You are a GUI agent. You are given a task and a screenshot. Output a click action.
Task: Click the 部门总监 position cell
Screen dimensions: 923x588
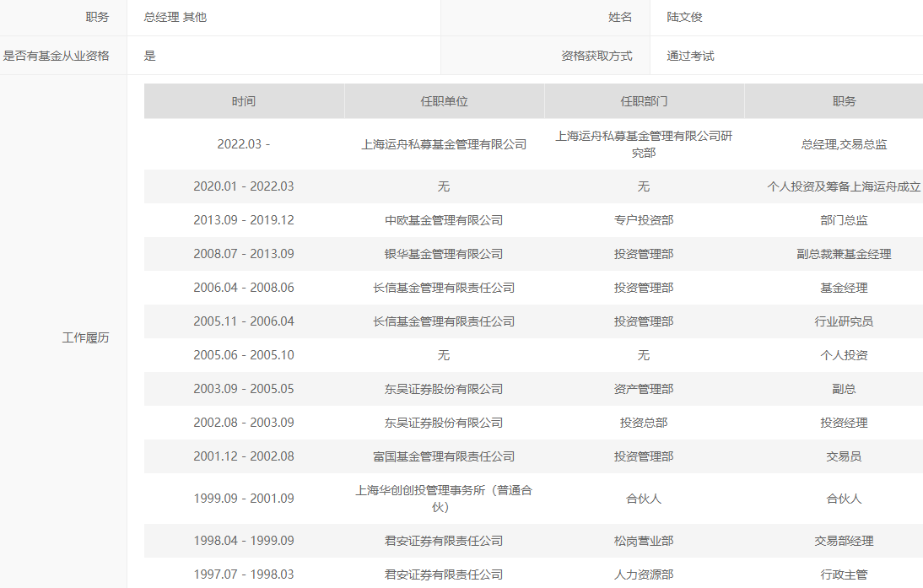tap(845, 220)
